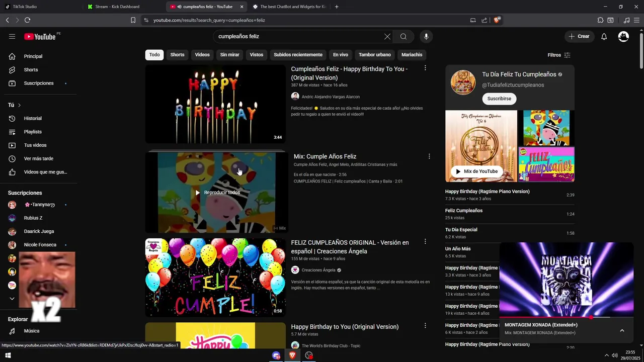This screenshot has width=644, height=362.
Task: Switch to TikTok Studio browser tab
Action: point(24,7)
